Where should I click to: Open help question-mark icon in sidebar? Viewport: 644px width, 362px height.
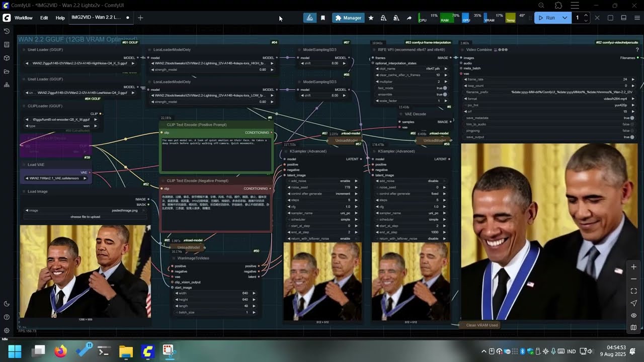(7, 317)
